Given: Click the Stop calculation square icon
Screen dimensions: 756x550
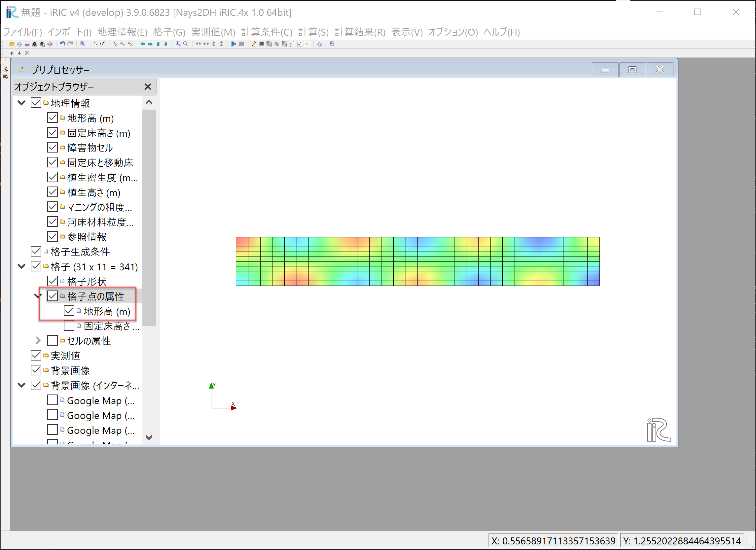Looking at the screenshot, I should pyautogui.click(x=241, y=44).
